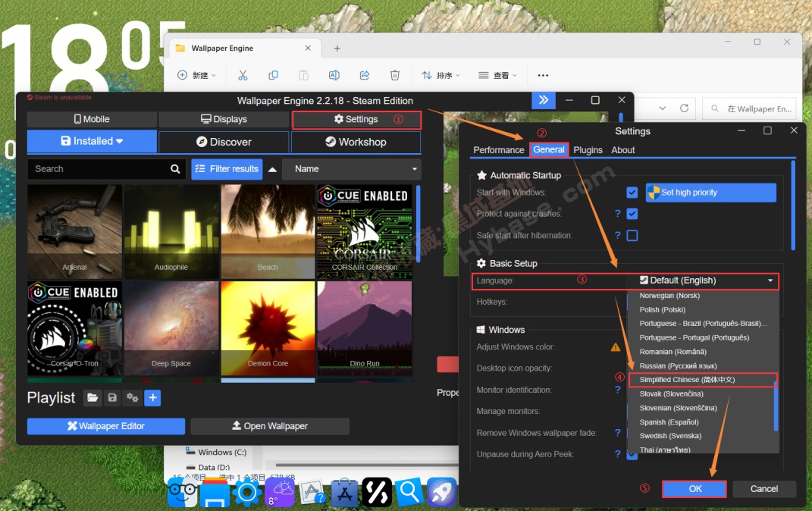Viewport: 812px width, 511px height.
Task: Click Cancel in the Settings dialog
Action: click(x=763, y=489)
